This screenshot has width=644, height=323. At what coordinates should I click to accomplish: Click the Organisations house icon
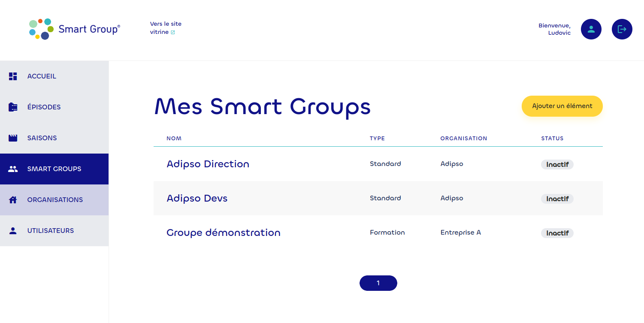(x=13, y=200)
